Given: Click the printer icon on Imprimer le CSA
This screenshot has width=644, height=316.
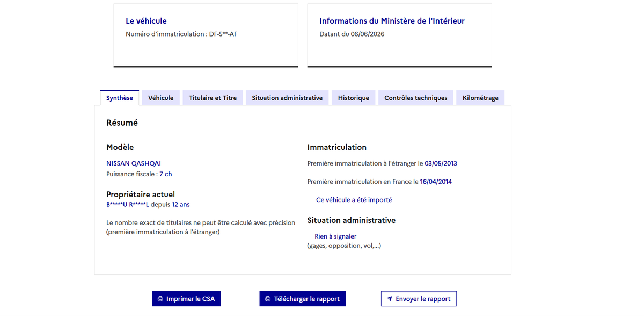Looking at the screenshot, I should pos(160,299).
